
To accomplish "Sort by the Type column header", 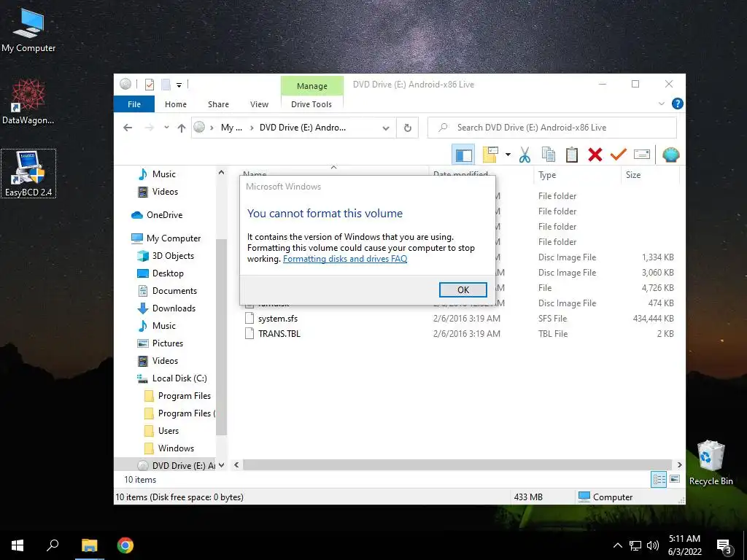I will [x=577, y=175].
